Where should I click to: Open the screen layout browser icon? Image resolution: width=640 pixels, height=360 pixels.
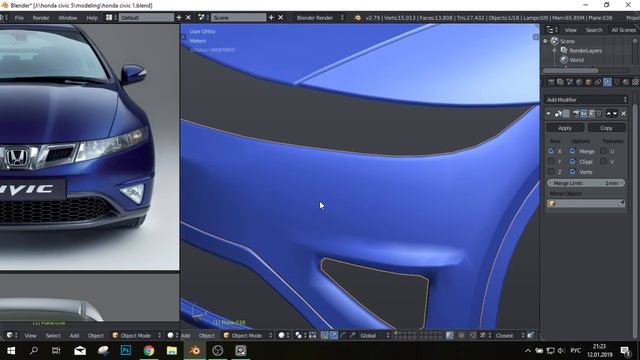coord(111,18)
